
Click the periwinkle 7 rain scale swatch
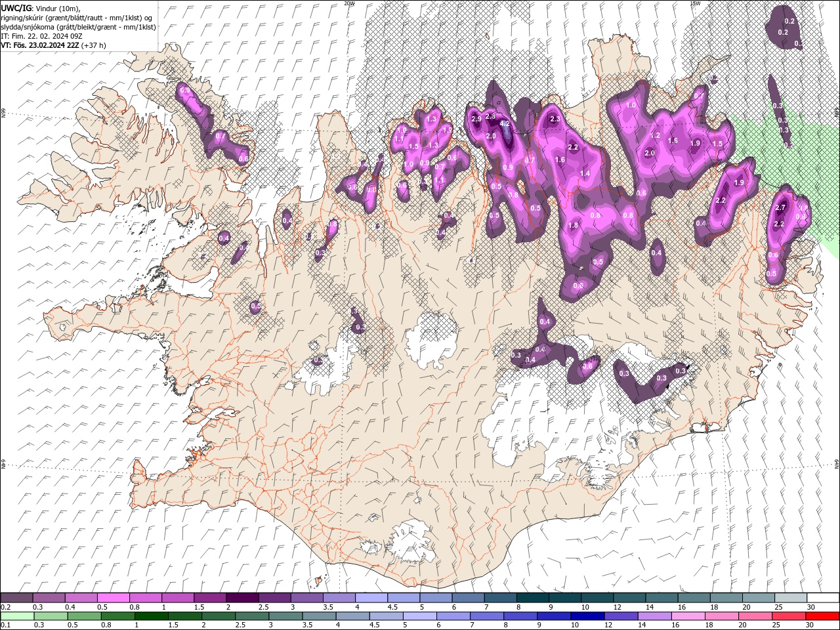coord(487,616)
